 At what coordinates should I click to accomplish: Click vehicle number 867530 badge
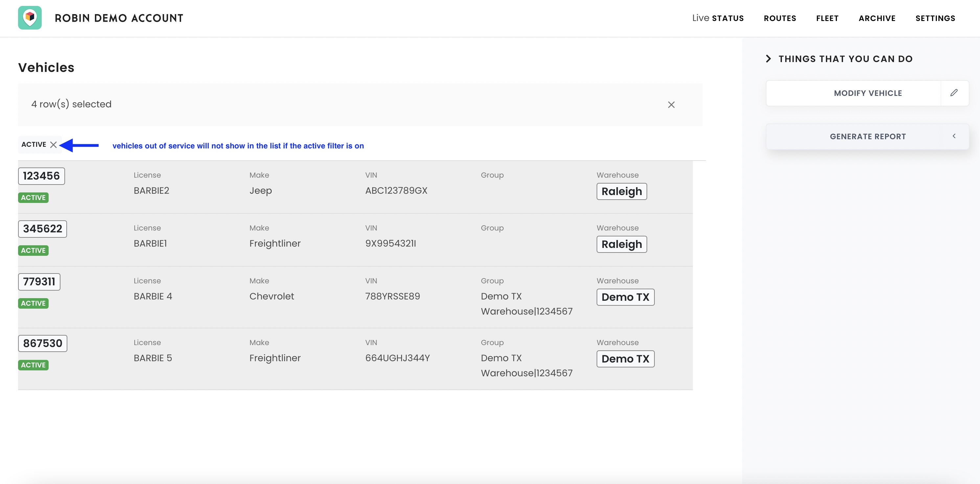pyautogui.click(x=43, y=343)
